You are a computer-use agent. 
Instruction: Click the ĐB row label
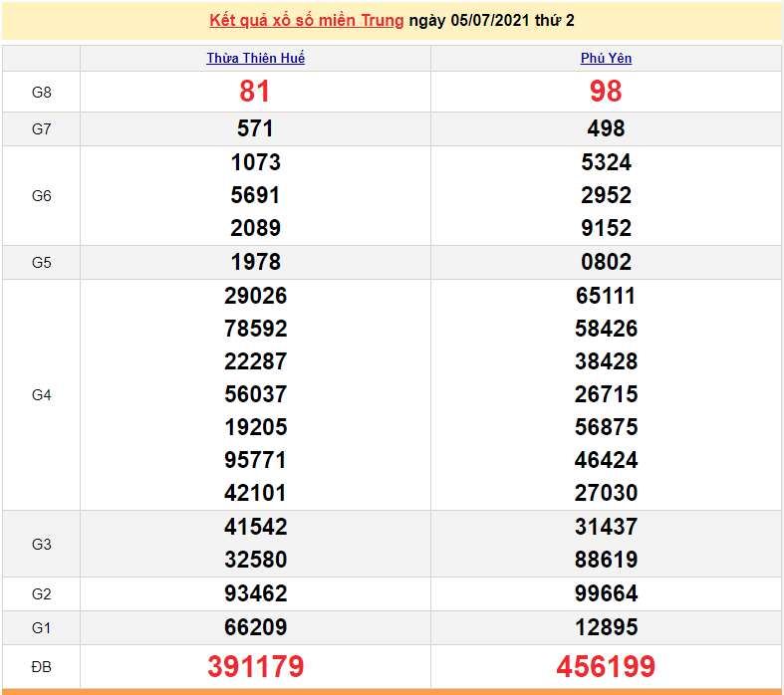click(41, 665)
